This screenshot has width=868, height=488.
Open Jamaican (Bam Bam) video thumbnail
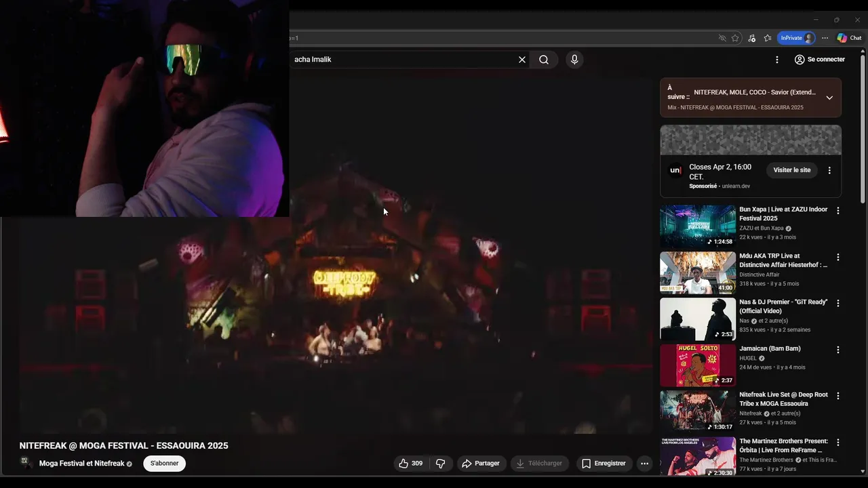pos(698,365)
